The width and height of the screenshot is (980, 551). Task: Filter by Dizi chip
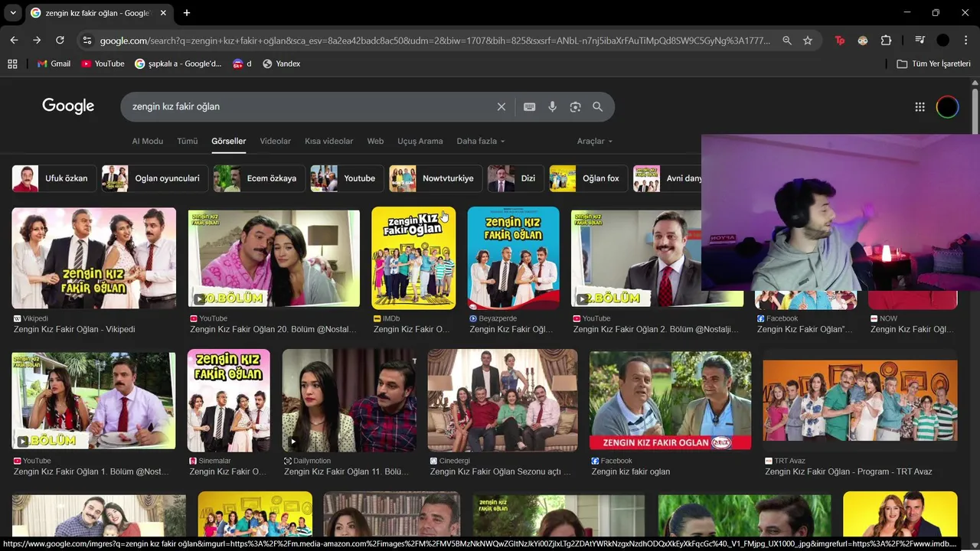click(x=516, y=178)
